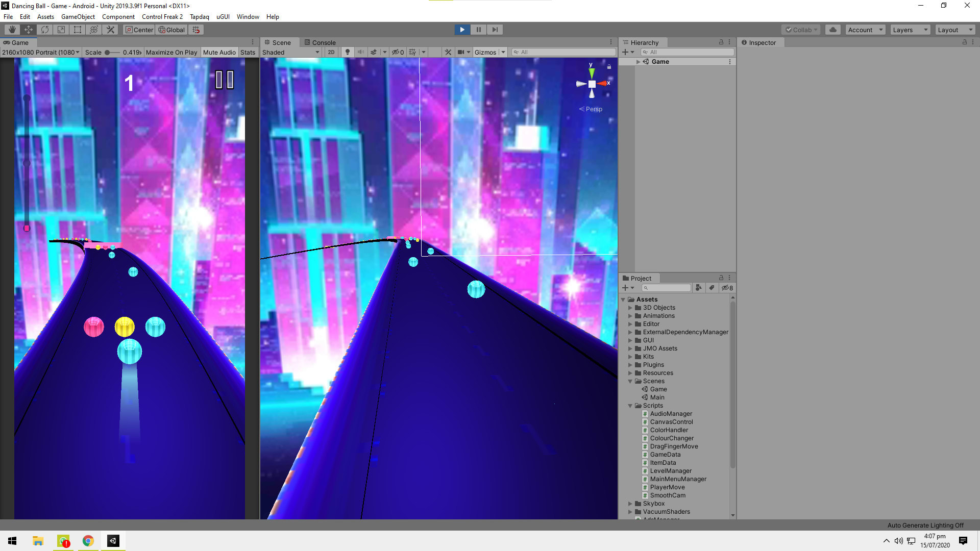The image size is (980, 551).
Task: Select the Rect transform tool
Action: pos(78,30)
